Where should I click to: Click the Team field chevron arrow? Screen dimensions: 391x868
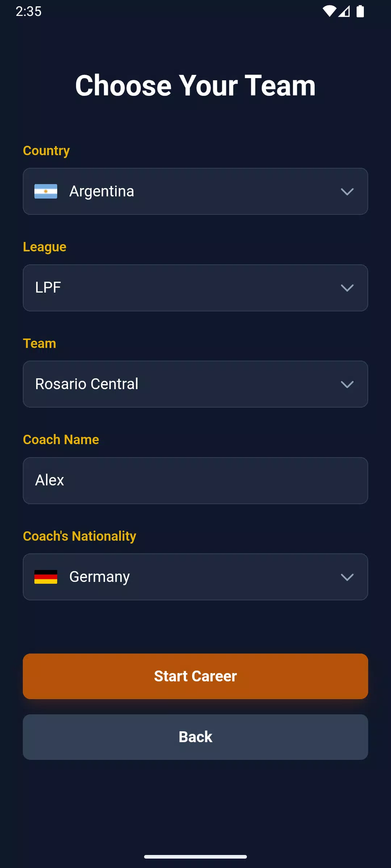tap(347, 384)
